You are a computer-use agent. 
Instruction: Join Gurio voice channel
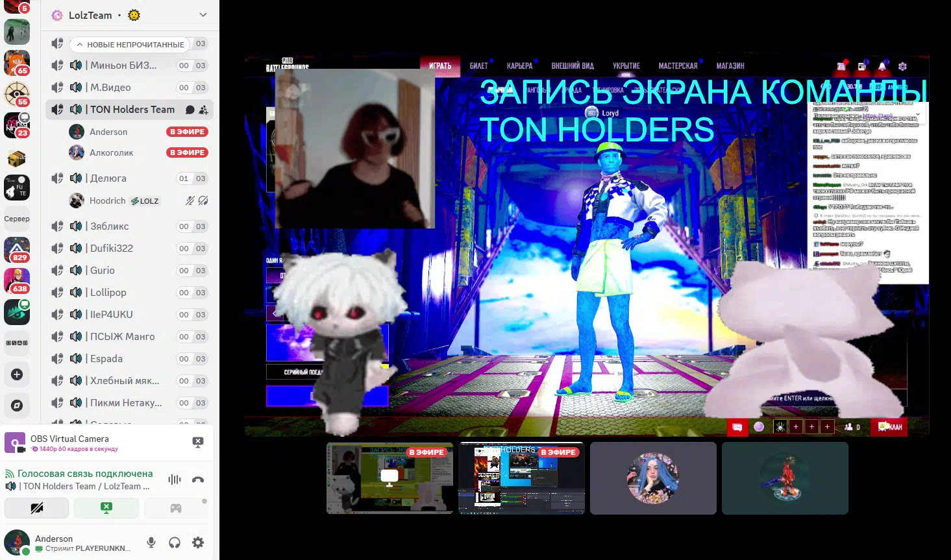[x=129, y=271]
